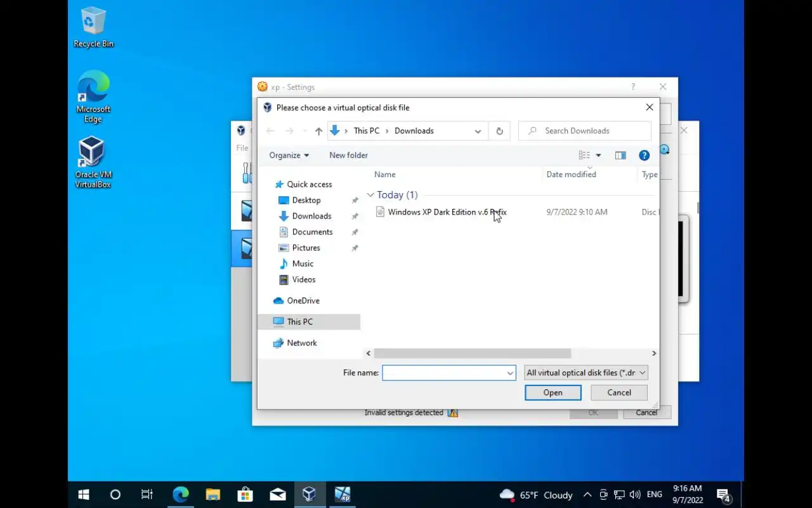Screen dimensions: 812x508
Task: Open network status in system tray
Action: (619, 495)
